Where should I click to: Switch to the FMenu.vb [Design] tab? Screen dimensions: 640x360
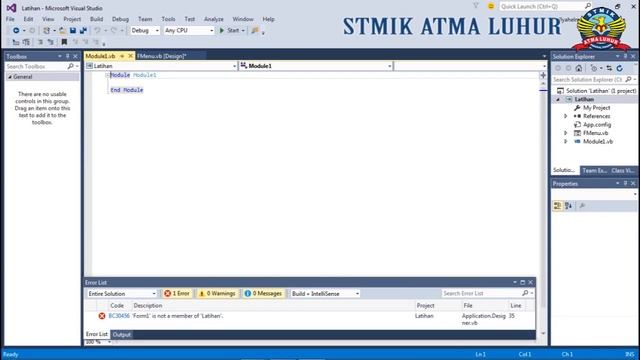click(x=162, y=56)
